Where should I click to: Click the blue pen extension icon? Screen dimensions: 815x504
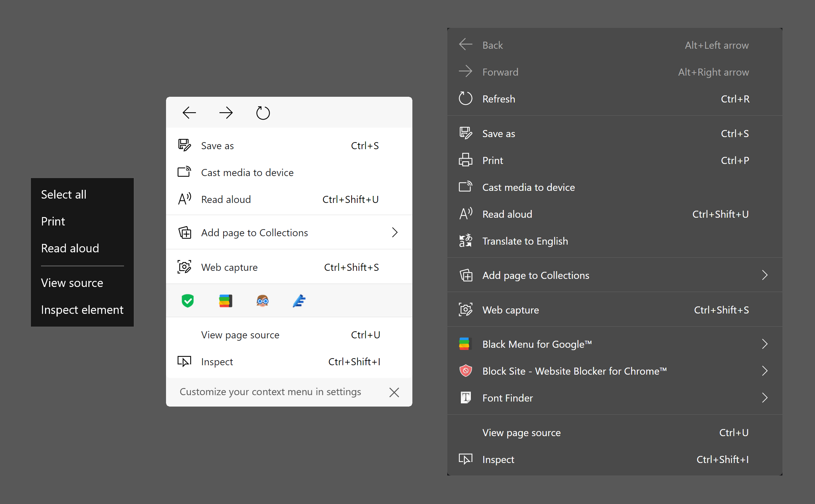299,301
